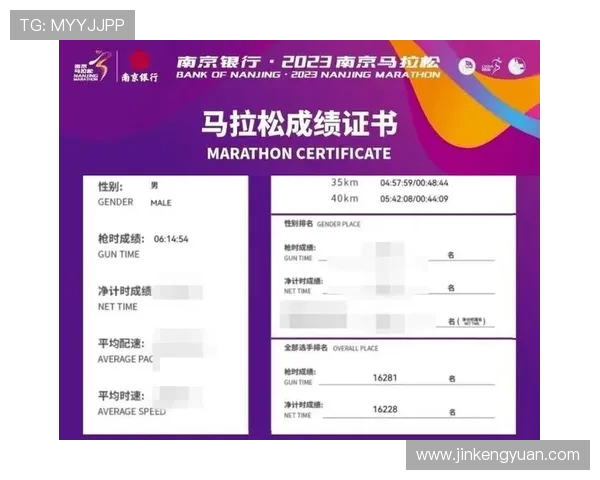
Task: Click the 'AVERAGE PAC' label
Action: coord(125,359)
